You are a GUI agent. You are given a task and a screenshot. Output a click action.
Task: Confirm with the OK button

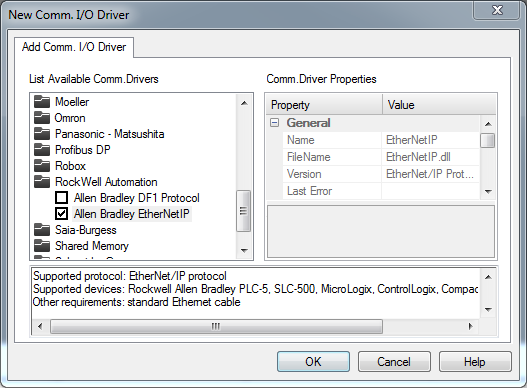313,362
